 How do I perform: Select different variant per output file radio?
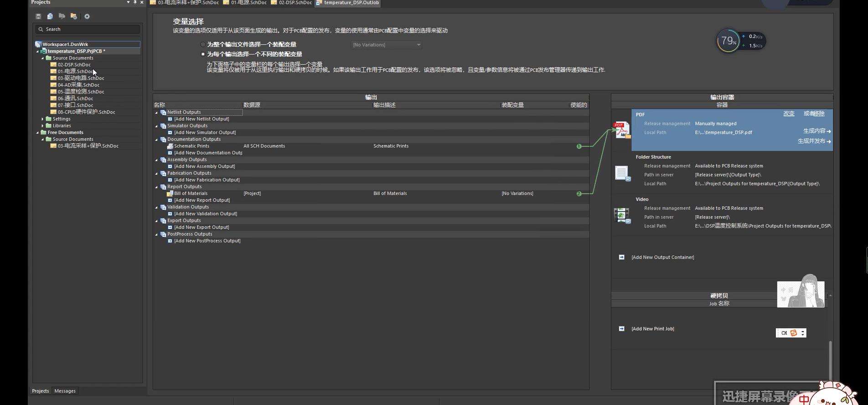coord(203,54)
